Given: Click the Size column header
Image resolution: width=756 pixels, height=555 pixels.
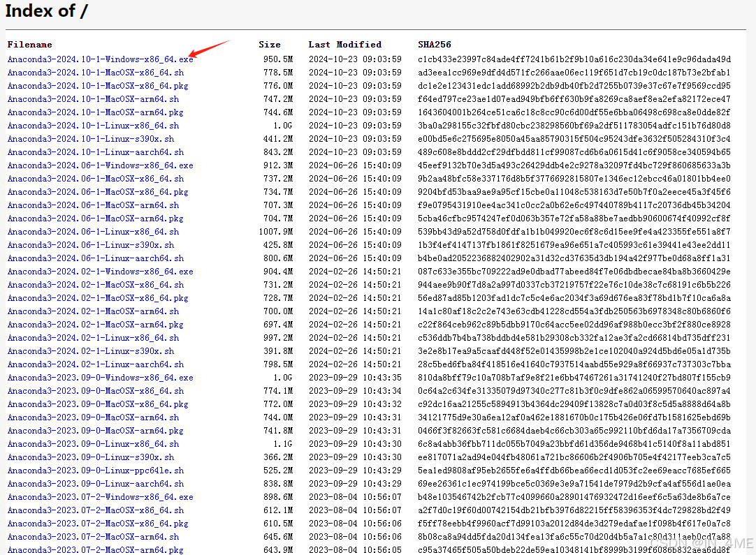Looking at the screenshot, I should 270,44.
